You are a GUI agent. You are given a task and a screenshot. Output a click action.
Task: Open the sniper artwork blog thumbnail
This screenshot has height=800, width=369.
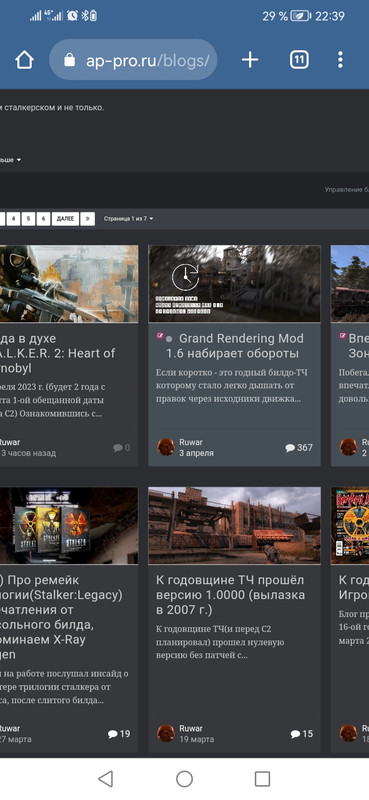coord(69,284)
